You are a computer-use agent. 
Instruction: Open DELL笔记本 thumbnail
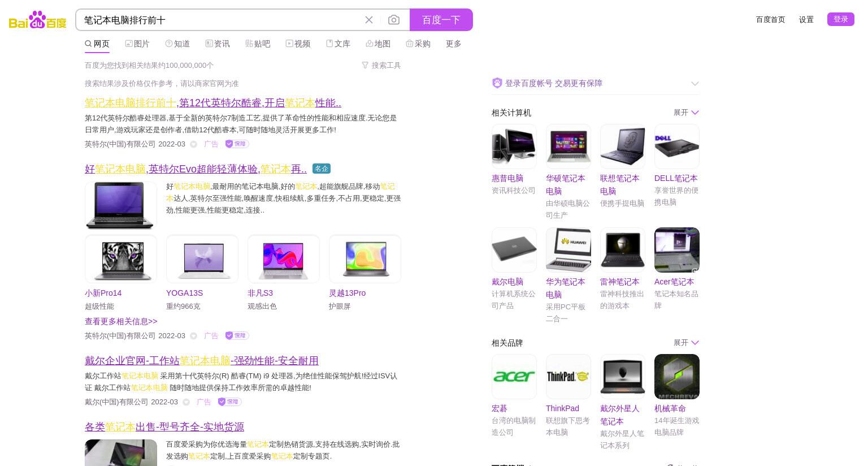[x=677, y=146]
